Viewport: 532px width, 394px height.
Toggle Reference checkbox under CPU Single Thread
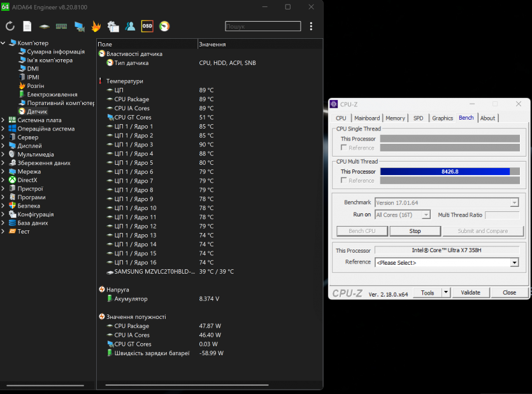click(x=344, y=148)
